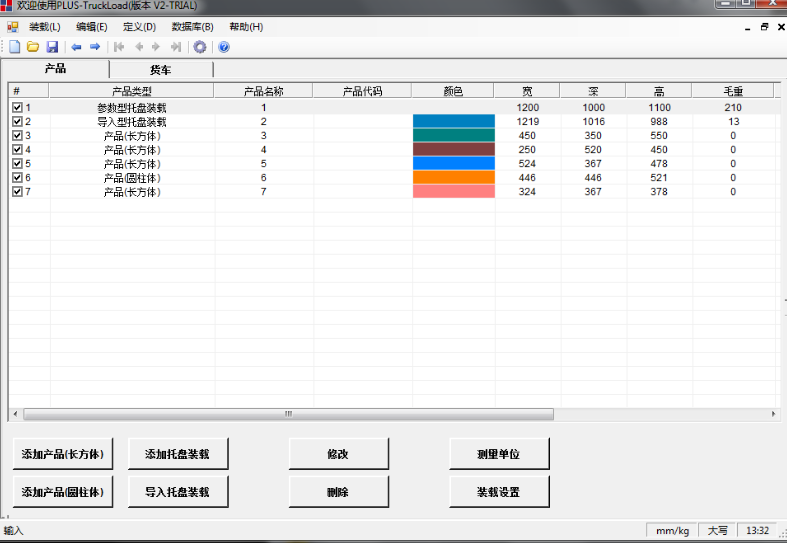This screenshot has width=787, height=543.
Task: Click the 添加产品(长方体) button
Action: (63, 454)
